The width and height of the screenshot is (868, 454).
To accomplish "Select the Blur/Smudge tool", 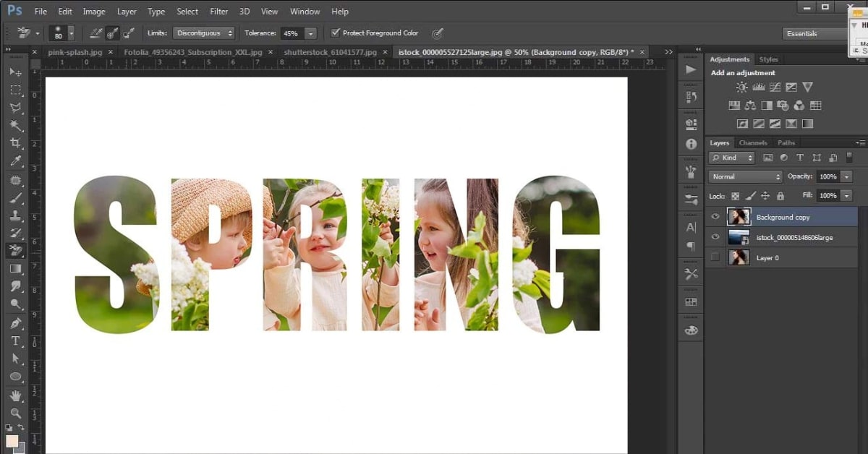I will 15,286.
